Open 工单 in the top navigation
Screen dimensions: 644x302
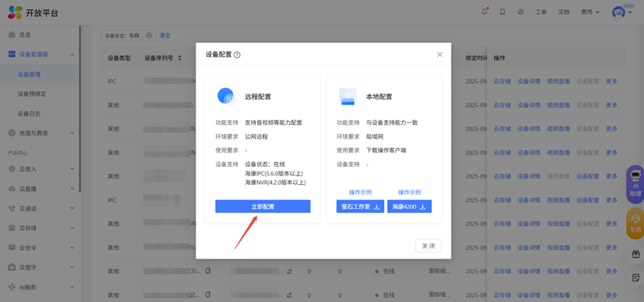click(x=541, y=12)
